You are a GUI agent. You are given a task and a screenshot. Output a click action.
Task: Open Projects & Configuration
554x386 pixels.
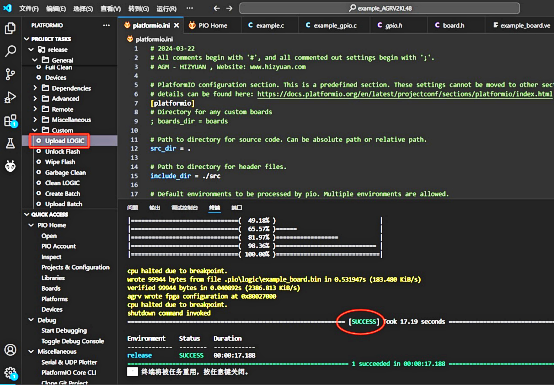[x=76, y=267]
